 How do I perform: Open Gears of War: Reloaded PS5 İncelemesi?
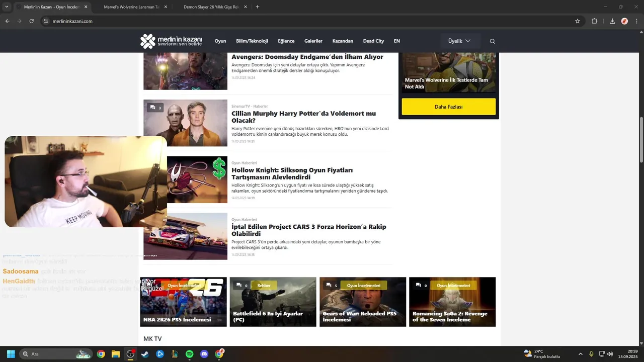(363, 302)
